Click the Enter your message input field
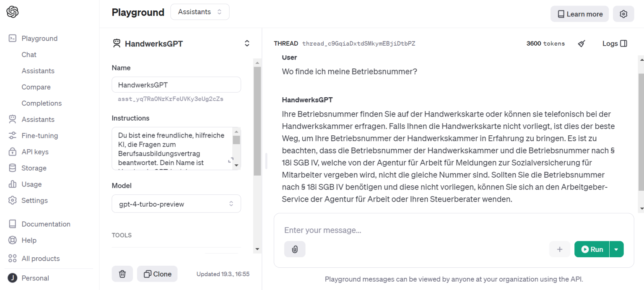 (419, 230)
